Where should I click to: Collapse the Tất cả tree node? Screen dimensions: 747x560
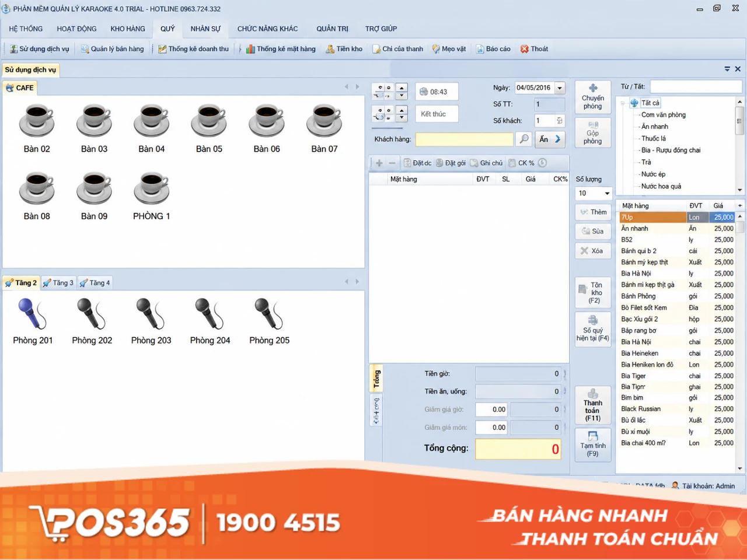pos(623,103)
